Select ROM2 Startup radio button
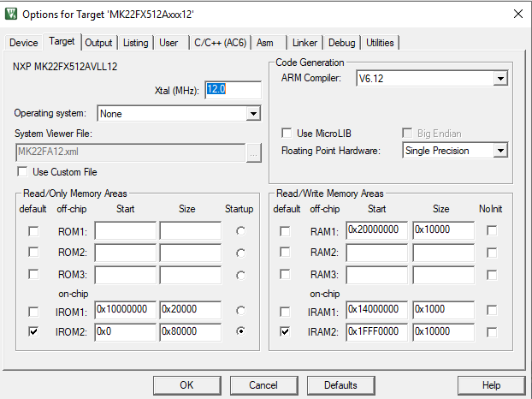Image resolution: width=532 pixels, height=399 pixels. [x=241, y=253]
